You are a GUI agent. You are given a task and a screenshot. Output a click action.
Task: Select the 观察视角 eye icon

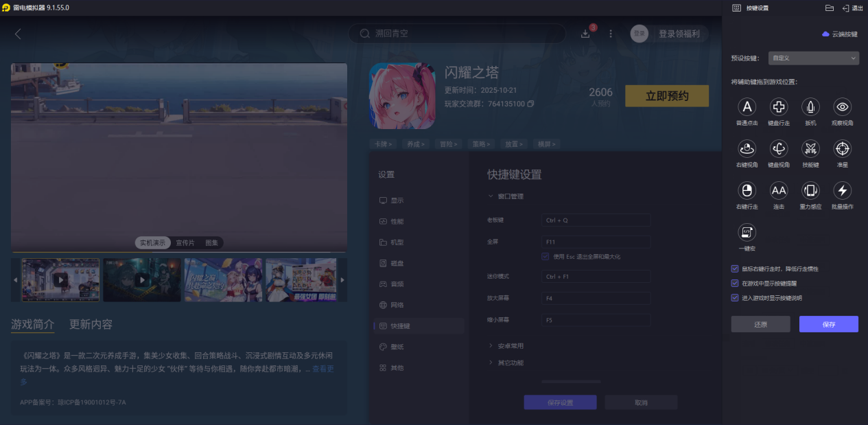click(843, 106)
